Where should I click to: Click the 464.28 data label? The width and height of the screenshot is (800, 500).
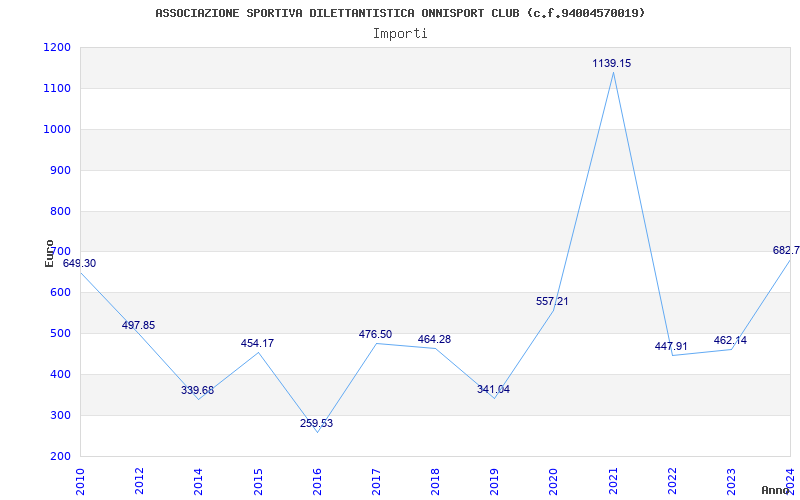pyautogui.click(x=434, y=339)
